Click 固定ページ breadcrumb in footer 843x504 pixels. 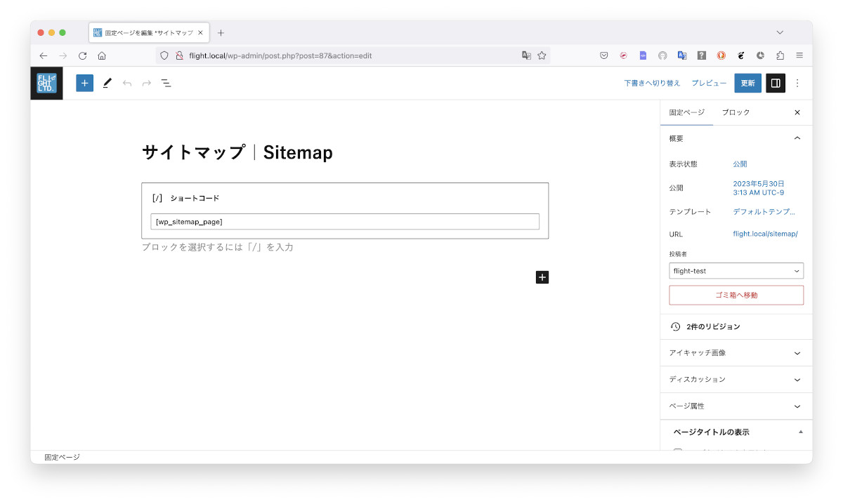point(62,457)
